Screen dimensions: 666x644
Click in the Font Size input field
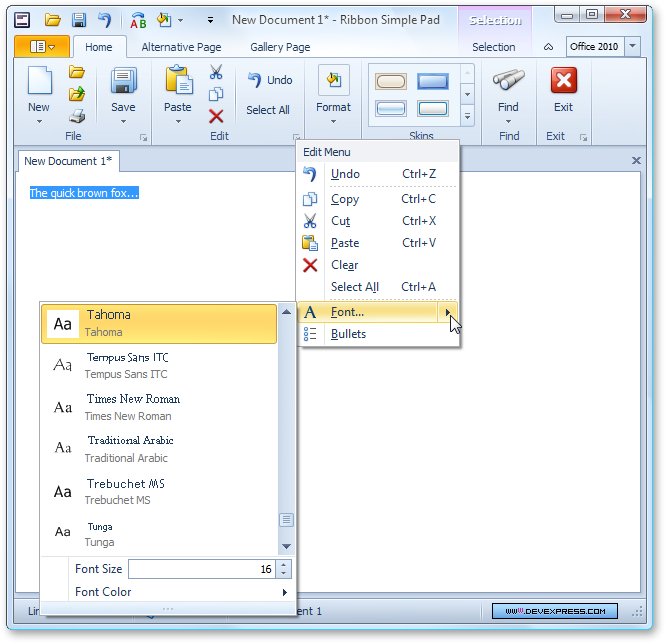(x=202, y=569)
